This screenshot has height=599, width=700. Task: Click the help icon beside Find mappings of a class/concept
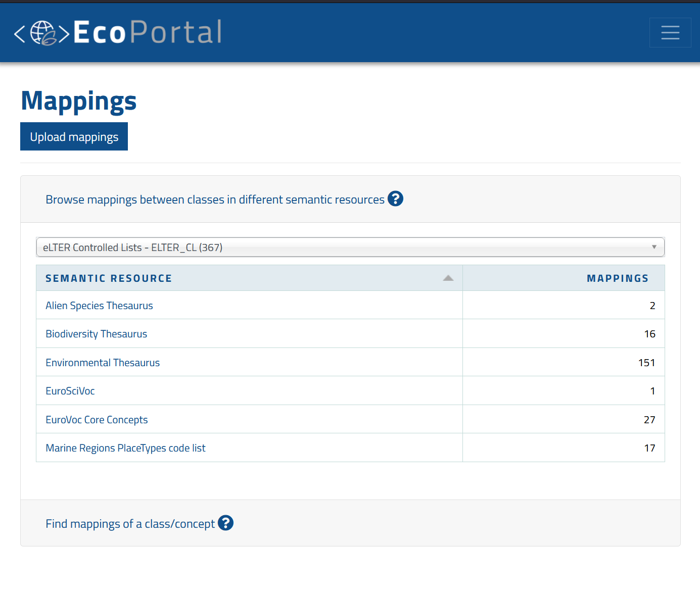(x=226, y=523)
